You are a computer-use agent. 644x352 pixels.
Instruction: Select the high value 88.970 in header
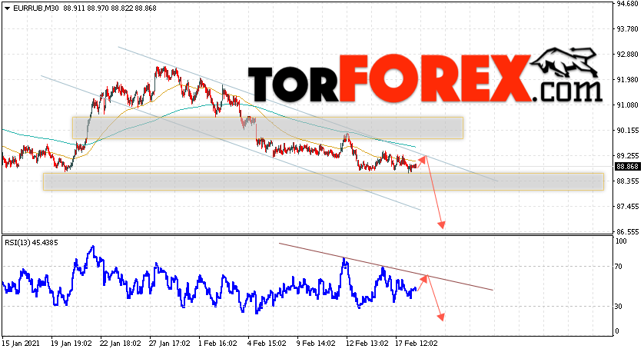click(x=98, y=8)
